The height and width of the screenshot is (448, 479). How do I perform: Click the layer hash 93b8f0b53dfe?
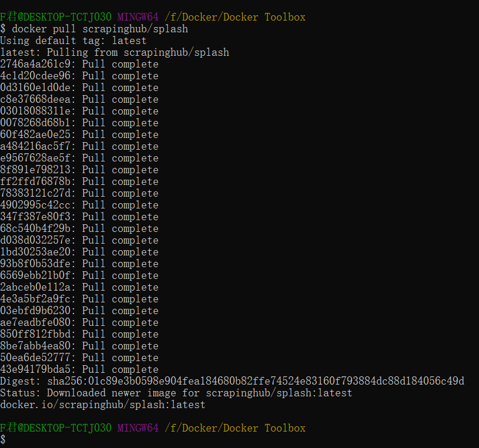coord(32,263)
